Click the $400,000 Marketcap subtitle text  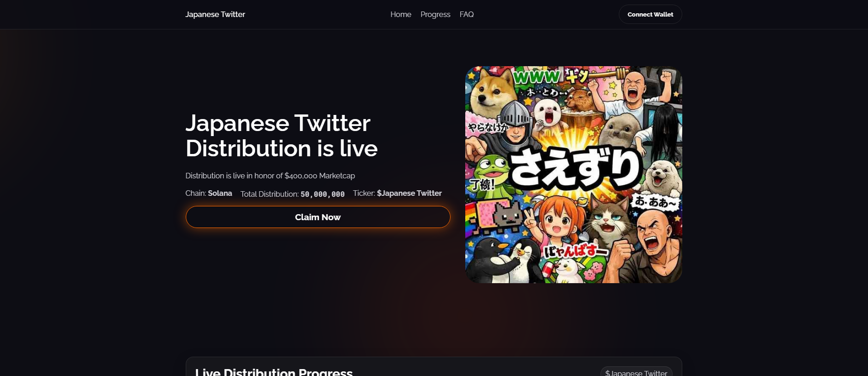270,176
